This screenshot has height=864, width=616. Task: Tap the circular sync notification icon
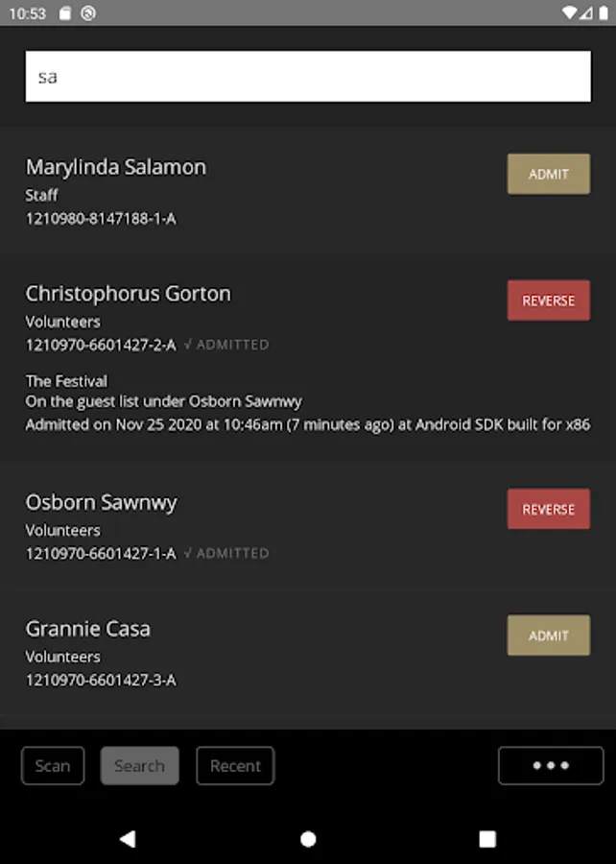pos(88,13)
